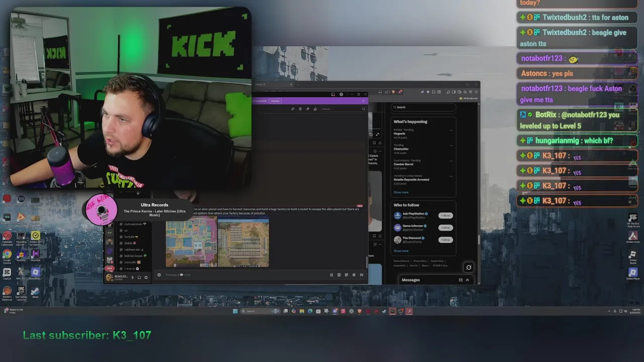Open Google Chrome desktop shortcut
644x362 pixels.
click(x=7, y=257)
